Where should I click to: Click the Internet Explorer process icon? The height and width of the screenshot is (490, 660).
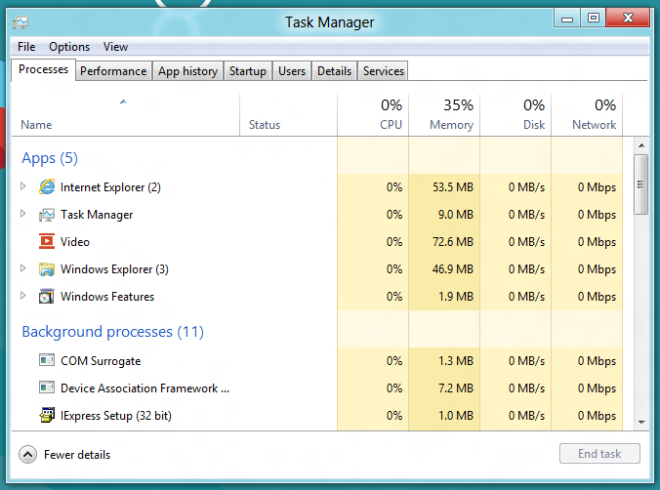click(47, 186)
